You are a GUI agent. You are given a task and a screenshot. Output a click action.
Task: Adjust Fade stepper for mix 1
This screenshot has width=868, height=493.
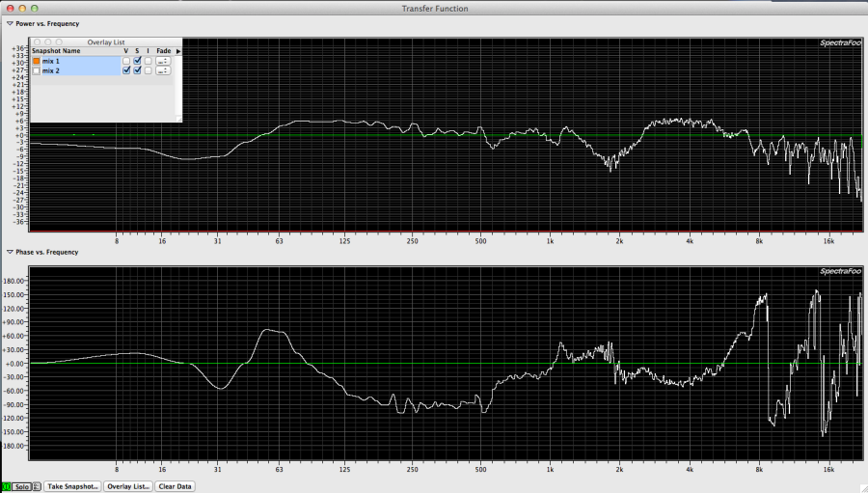(163, 61)
